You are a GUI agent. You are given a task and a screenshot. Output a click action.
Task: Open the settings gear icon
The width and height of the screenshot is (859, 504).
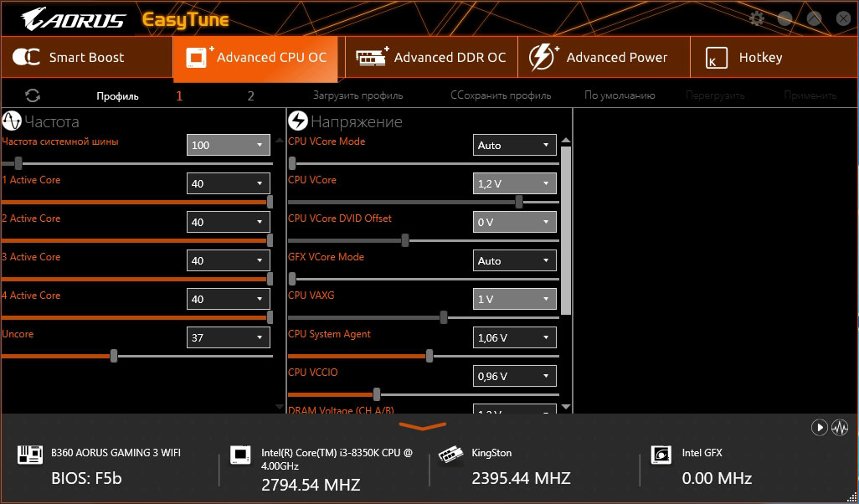click(x=757, y=18)
